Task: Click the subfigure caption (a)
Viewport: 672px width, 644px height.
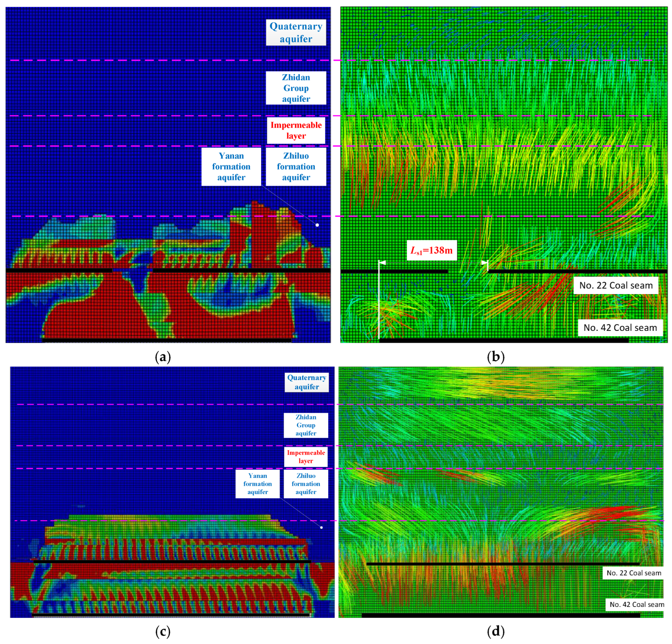Action: point(163,357)
